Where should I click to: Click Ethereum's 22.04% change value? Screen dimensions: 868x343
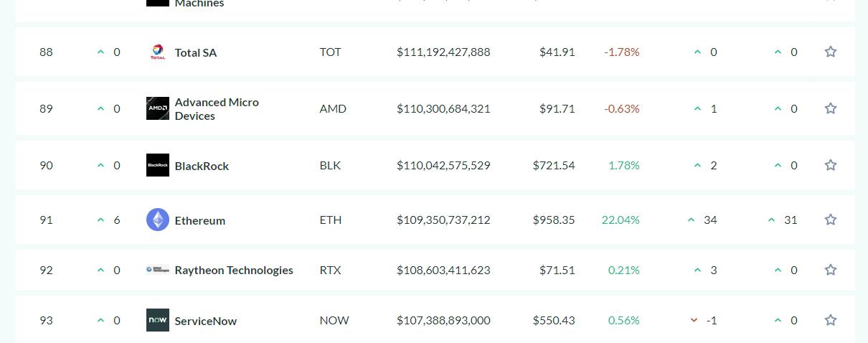[621, 220]
